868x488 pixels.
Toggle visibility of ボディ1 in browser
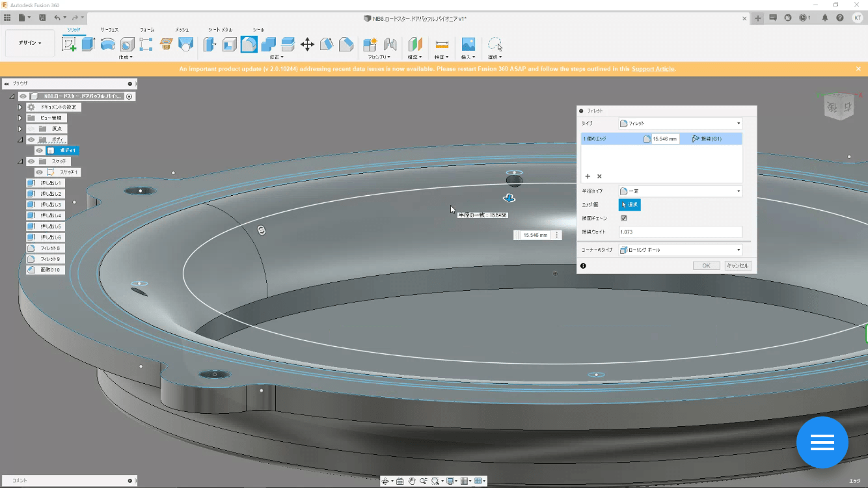pyautogui.click(x=40, y=150)
